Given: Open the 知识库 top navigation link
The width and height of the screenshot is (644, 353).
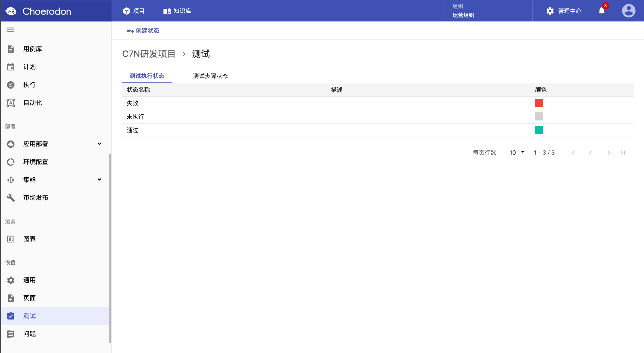Looking at the screenshot, I should 177,11.
